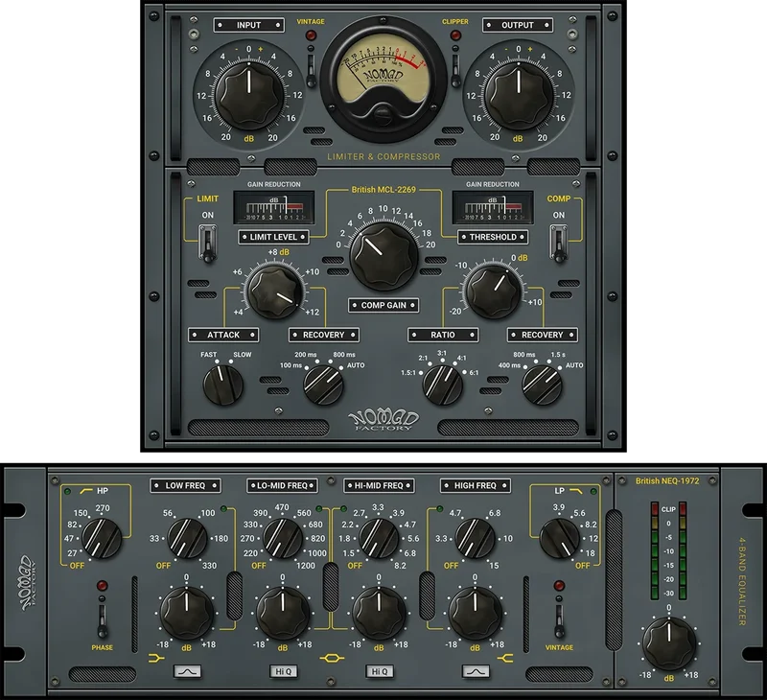The width and height of the screenshot is (767, 700).
Task: Click the HIGH FREQ label plate
Action: point(476,486)
